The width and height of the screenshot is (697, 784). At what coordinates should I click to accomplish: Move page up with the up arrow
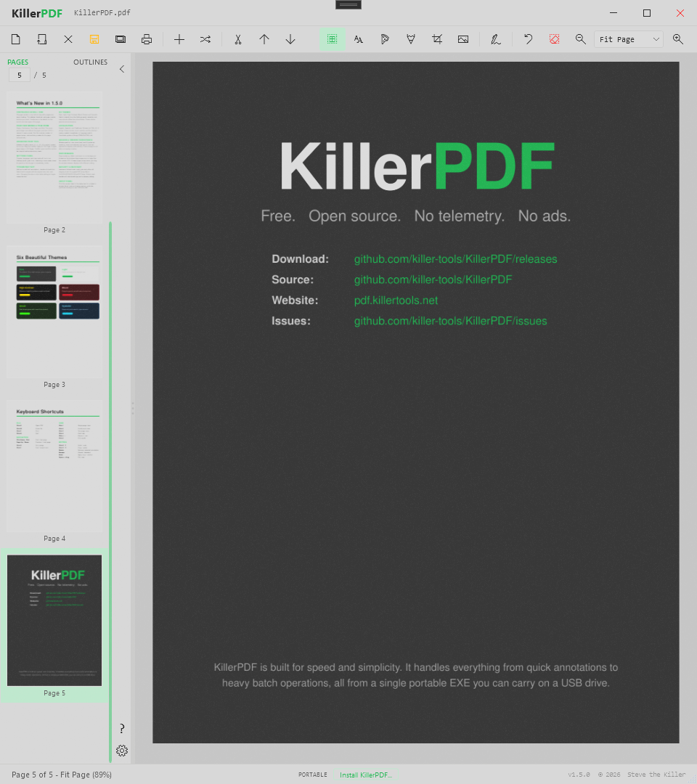(x=264, y=39)
